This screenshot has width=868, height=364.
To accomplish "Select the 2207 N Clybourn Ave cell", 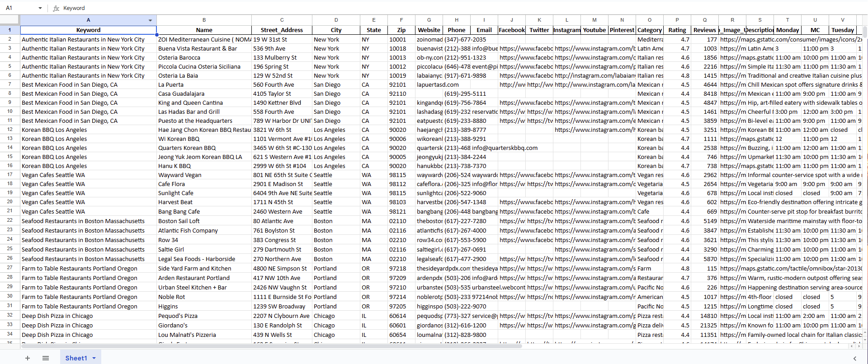I will click(282, 316).
